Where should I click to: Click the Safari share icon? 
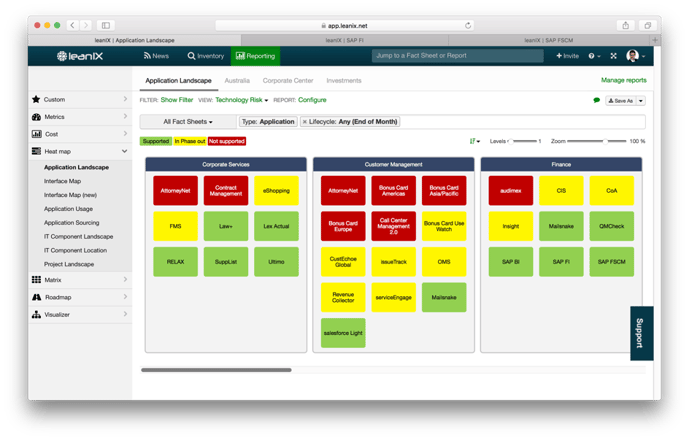click(x=626, y=25)
